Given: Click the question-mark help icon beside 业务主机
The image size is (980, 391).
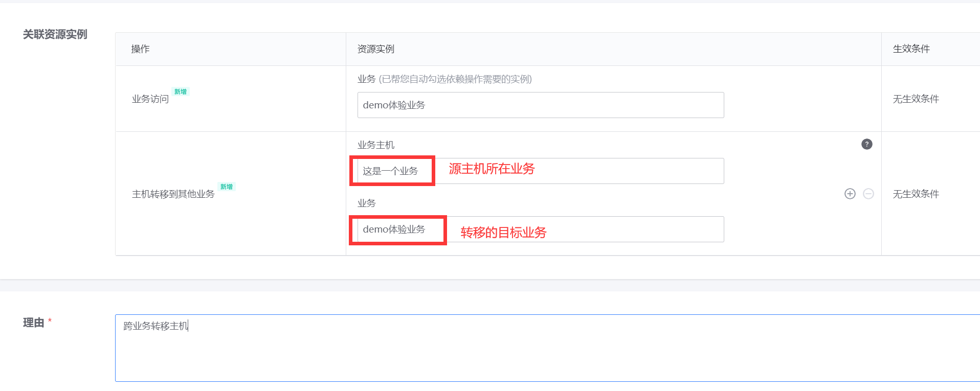Looking at the screenshot, I should [x=867, y=144].
